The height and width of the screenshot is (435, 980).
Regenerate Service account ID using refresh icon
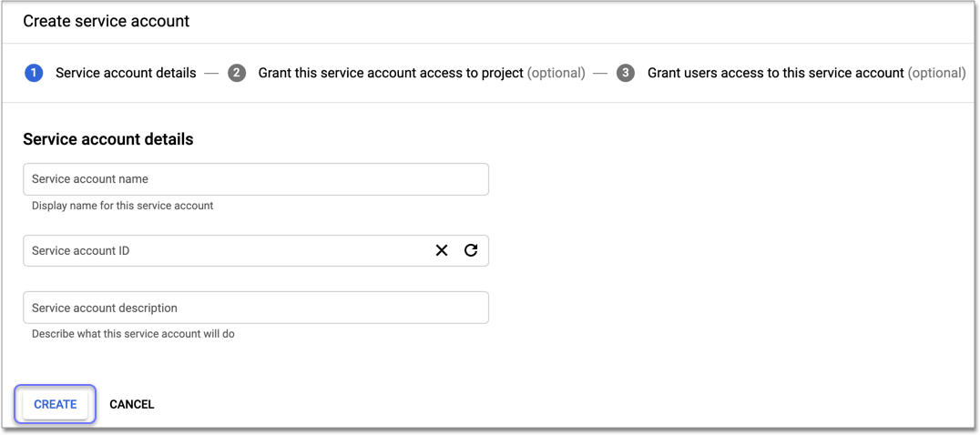coord(471,250)
